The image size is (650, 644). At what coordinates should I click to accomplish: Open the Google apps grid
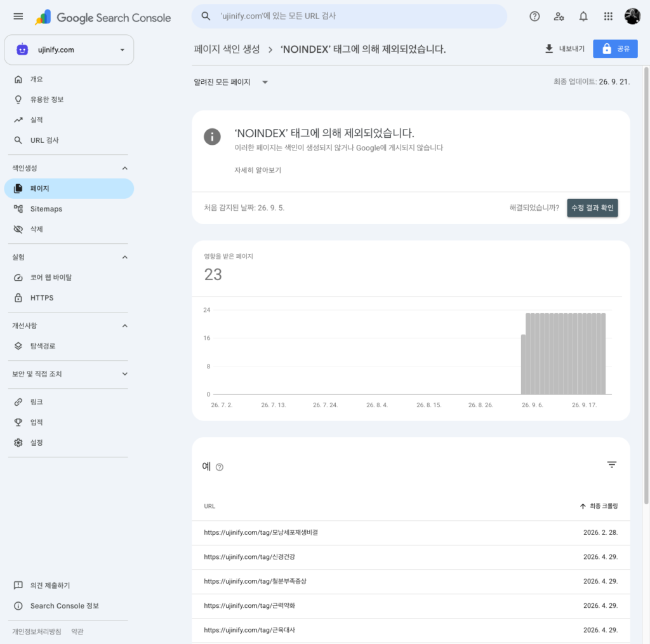pyautogui.click(x=608, y=17)
